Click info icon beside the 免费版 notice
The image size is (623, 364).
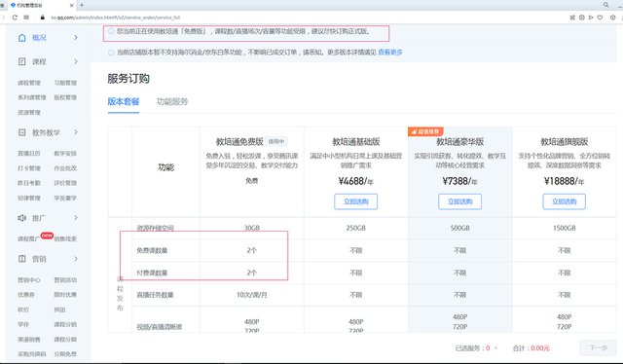pos(112,31)
